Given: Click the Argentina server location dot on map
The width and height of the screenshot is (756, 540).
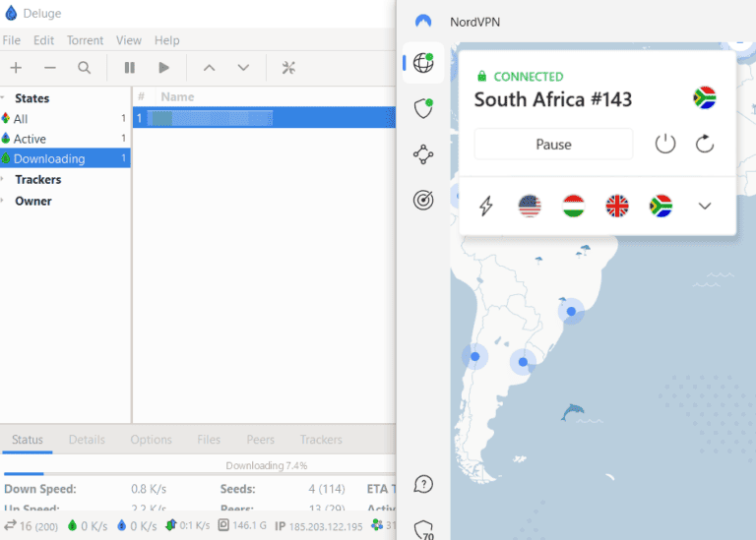Looking at the screenshot, I should [x=523, y=362].
